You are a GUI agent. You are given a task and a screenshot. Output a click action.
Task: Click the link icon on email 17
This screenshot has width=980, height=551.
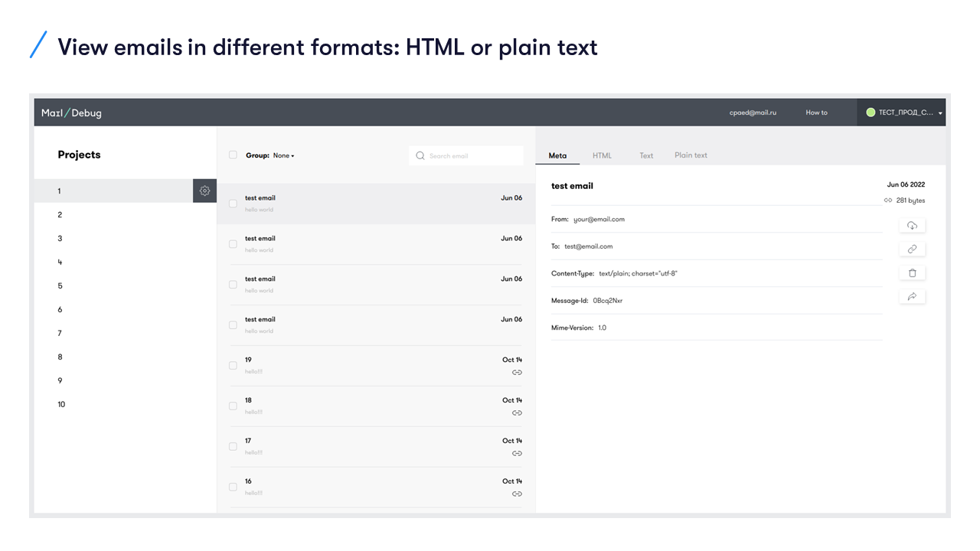coord(517,453)
